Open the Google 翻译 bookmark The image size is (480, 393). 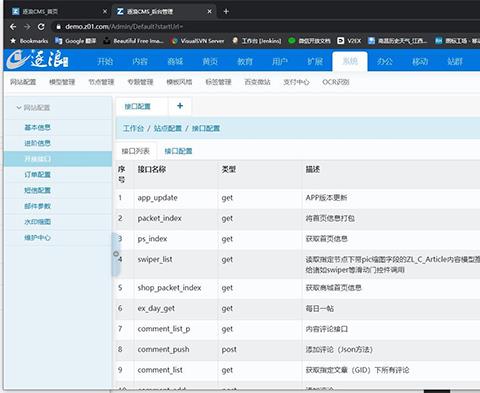(76, 41)
